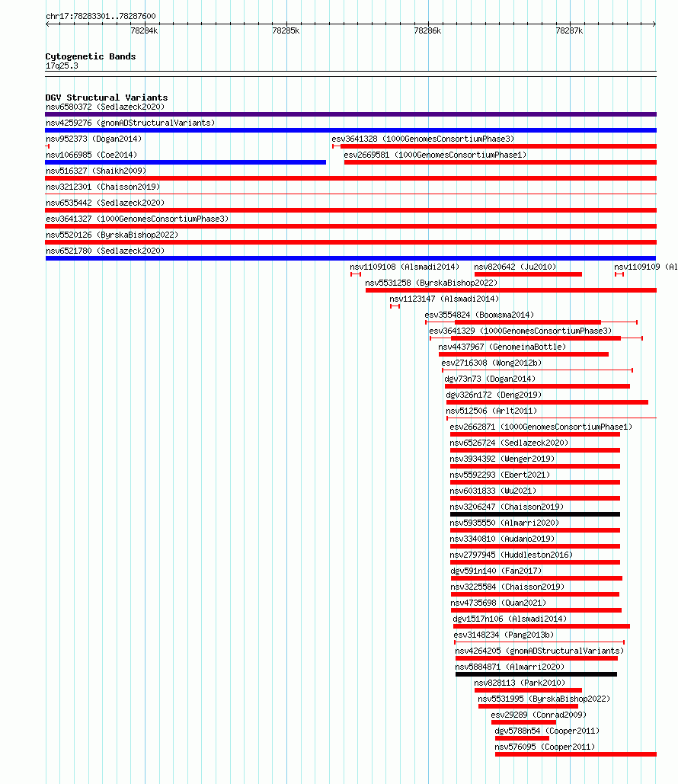678x784 pixels.
Task: Click dgv1517n106 (Alsmadi2014) label
Action: (x=510, y=619)
